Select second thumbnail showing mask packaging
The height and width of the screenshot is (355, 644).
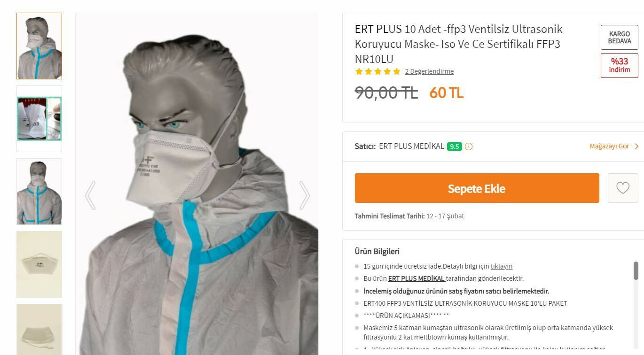click(x=39, y=119)
